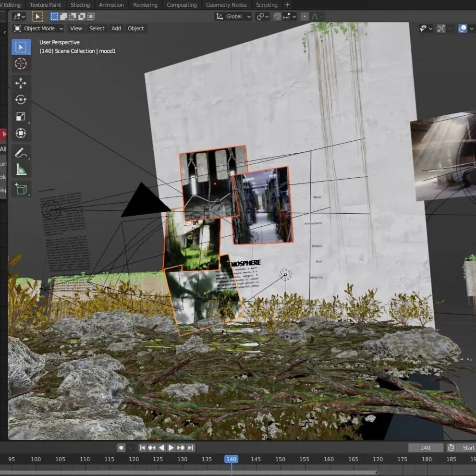Screen dimensions: 476x476
Task: Toggle snapping magnet in header
Action: point(277,16)
